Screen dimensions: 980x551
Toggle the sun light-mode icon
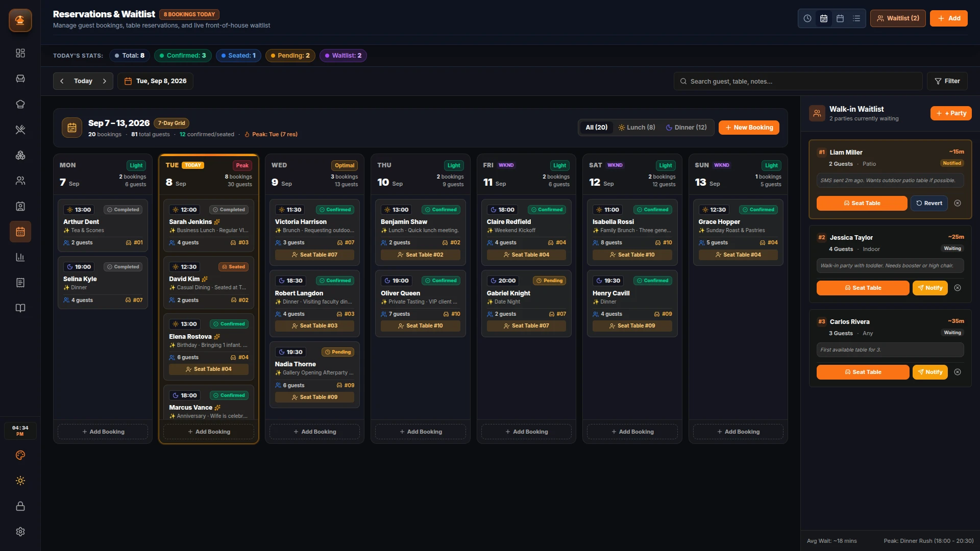[20, 481]
